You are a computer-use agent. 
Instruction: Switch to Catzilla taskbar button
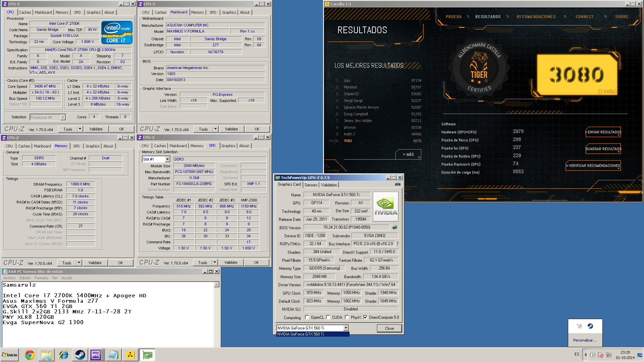coord(130,355)
